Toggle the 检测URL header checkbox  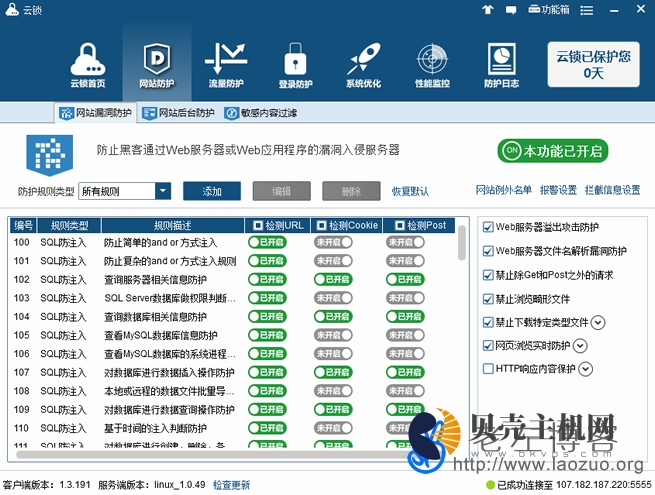coord(258,226)
